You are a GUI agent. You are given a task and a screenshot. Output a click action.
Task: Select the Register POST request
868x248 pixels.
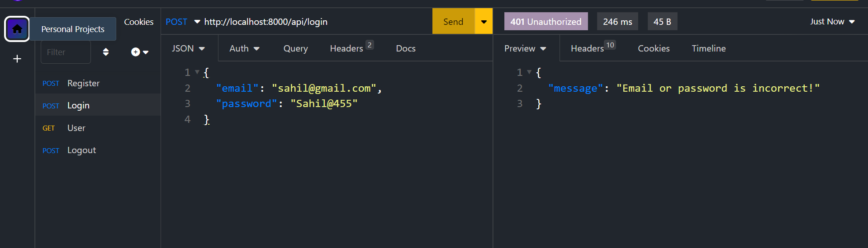pyautogui.click(x=83, y=83)
